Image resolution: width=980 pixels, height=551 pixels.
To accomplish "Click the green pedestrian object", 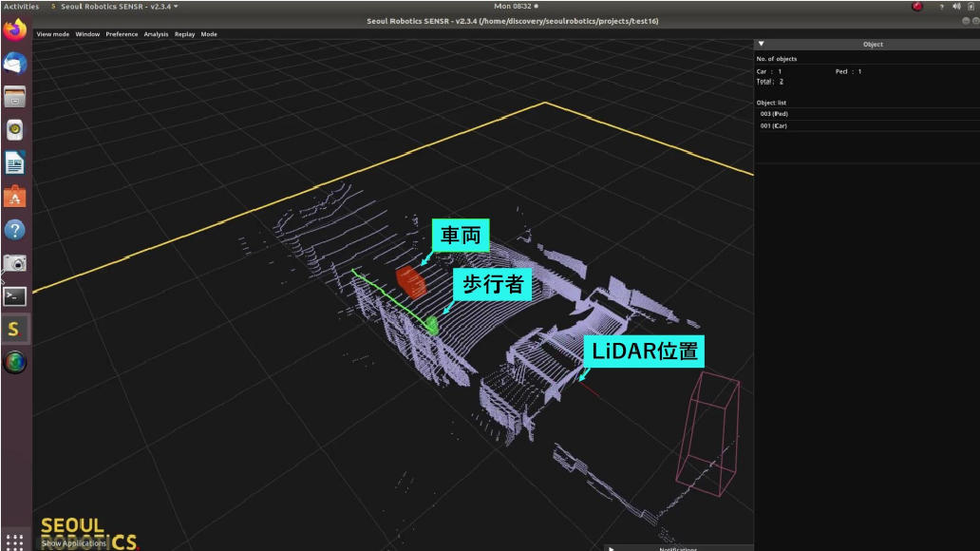I will (x=431, y=325).
